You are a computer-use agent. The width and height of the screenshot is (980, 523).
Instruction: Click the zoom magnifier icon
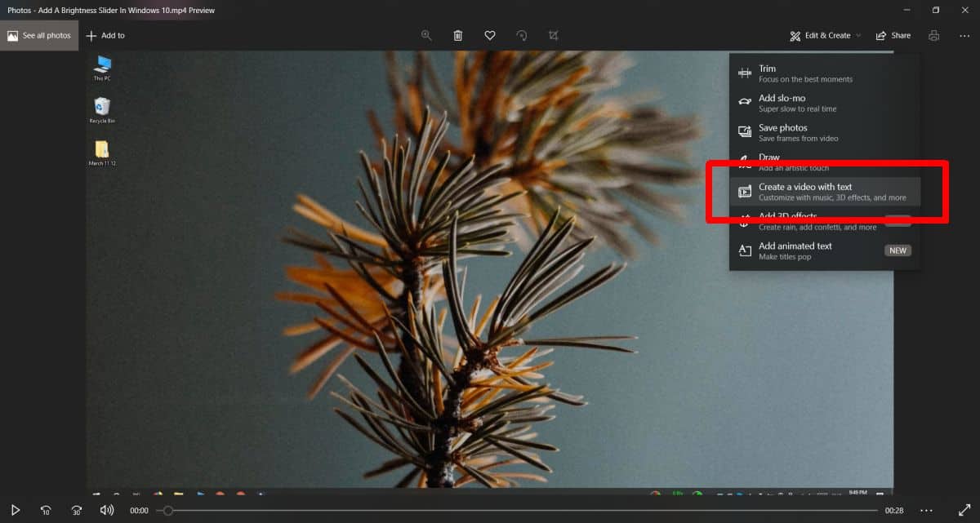[x=426, y=36]
